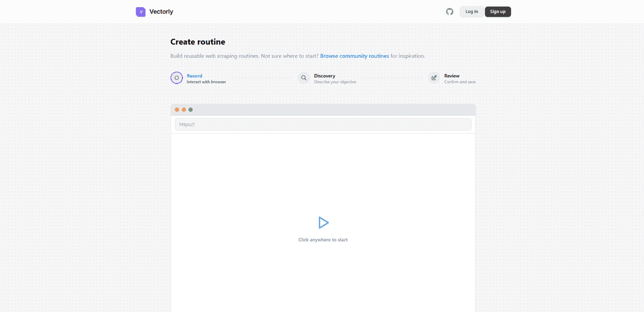Click the yellow dot in browser titlebar
Screen dimensions: 644x312
click(184, 110)
